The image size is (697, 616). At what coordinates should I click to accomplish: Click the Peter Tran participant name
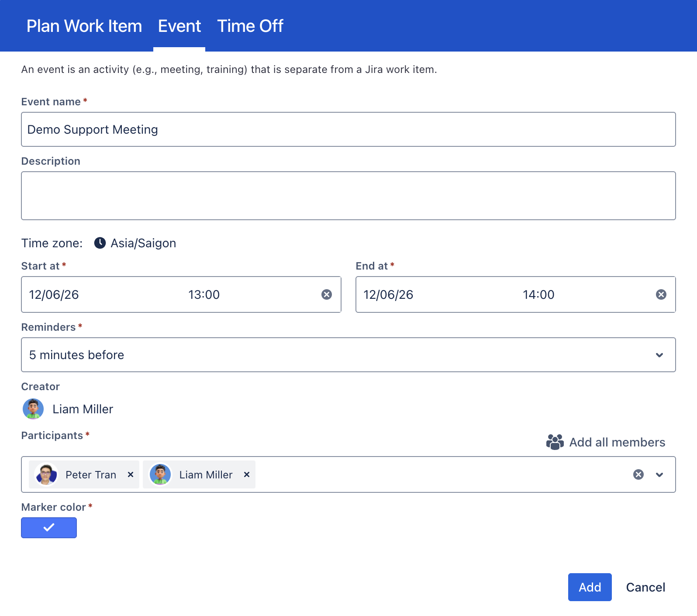91,475
